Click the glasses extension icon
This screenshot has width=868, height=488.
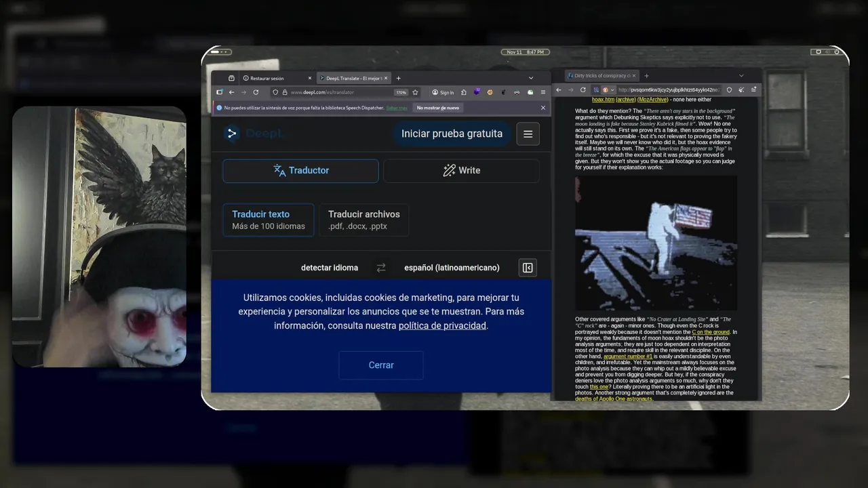pos(517,92)
